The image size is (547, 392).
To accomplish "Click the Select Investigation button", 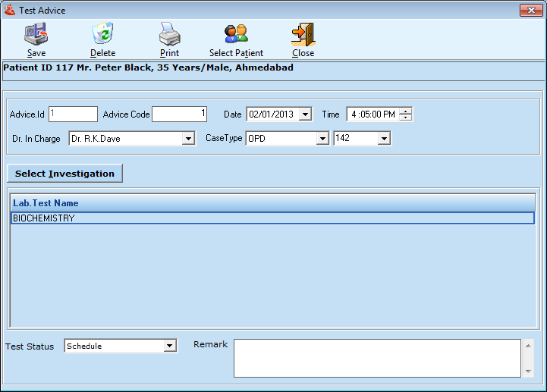I will click(x=64, y=174).
